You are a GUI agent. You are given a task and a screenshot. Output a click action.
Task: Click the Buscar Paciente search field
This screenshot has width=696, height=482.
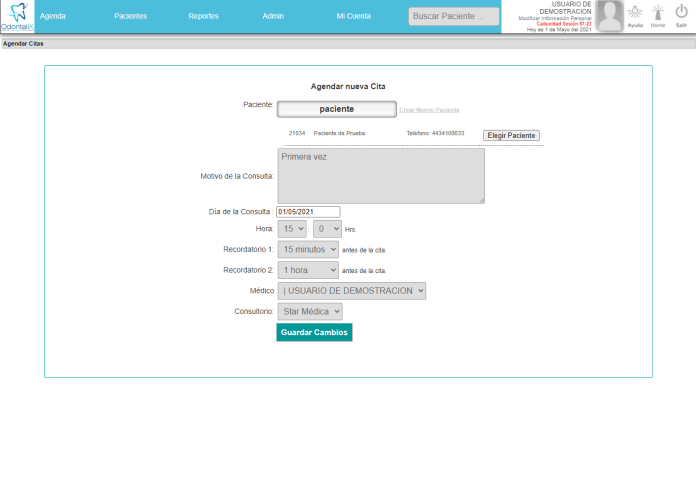click(x=453, y=16)
